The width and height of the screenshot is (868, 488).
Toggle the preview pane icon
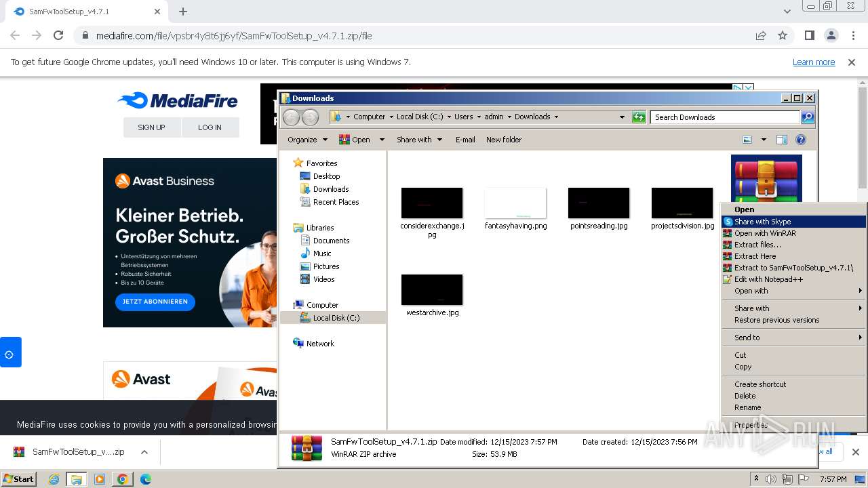click(x=782, y=140)
